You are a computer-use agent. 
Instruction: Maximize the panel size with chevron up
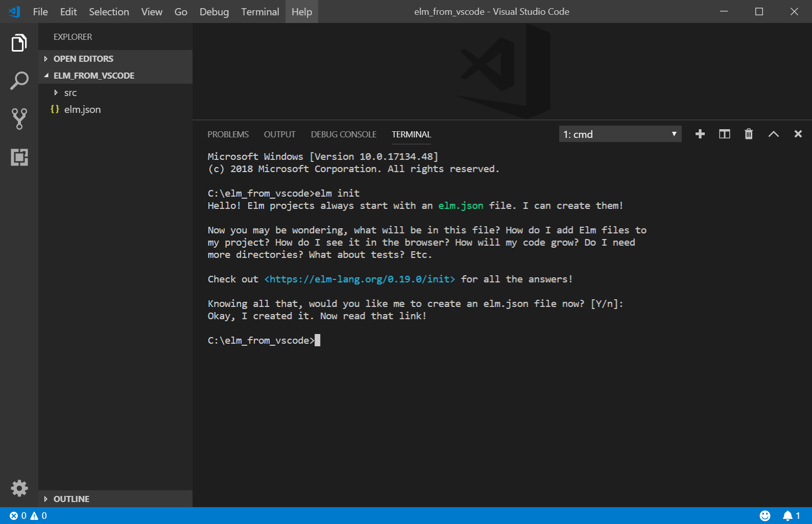pos(773,134)
